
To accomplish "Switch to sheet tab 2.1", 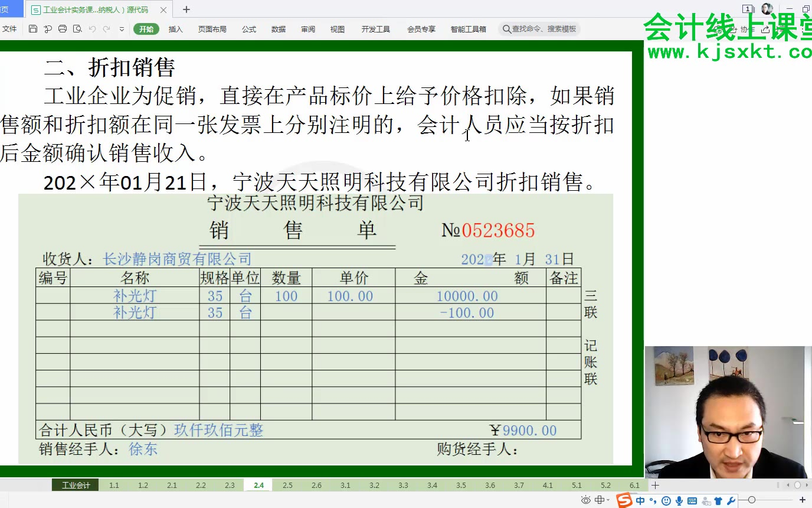I will 172,485.
